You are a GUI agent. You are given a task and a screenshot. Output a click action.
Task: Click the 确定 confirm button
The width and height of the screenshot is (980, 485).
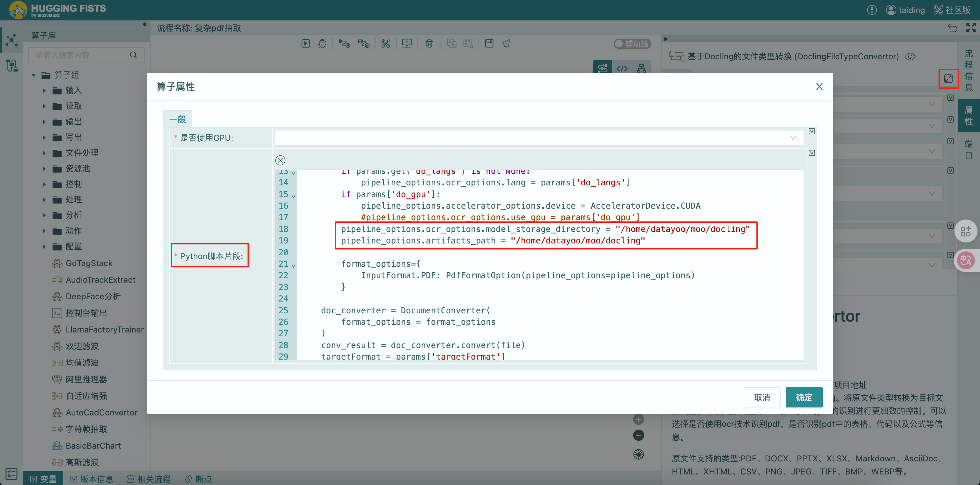click(x=804, y=397)
